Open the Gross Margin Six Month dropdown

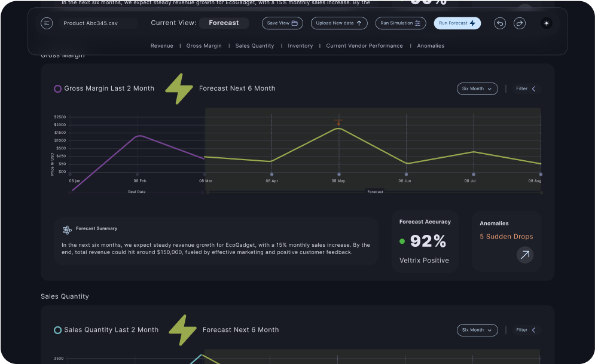pyautogui.click(x=477, y=88)
